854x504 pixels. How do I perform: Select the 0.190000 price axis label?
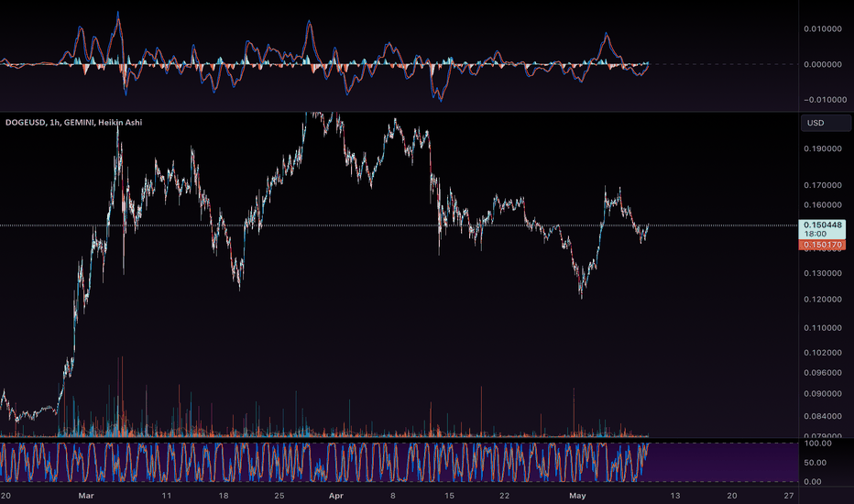coord(823,148)
